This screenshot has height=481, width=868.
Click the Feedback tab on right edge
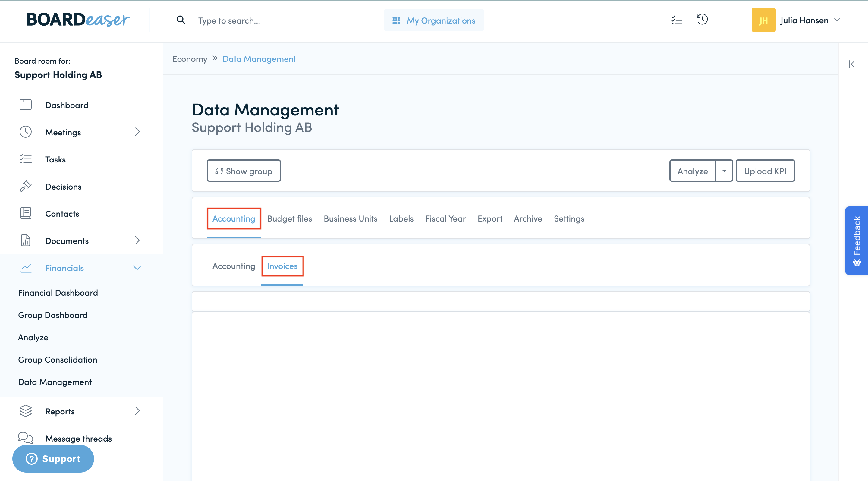click(x=856, y=241)
